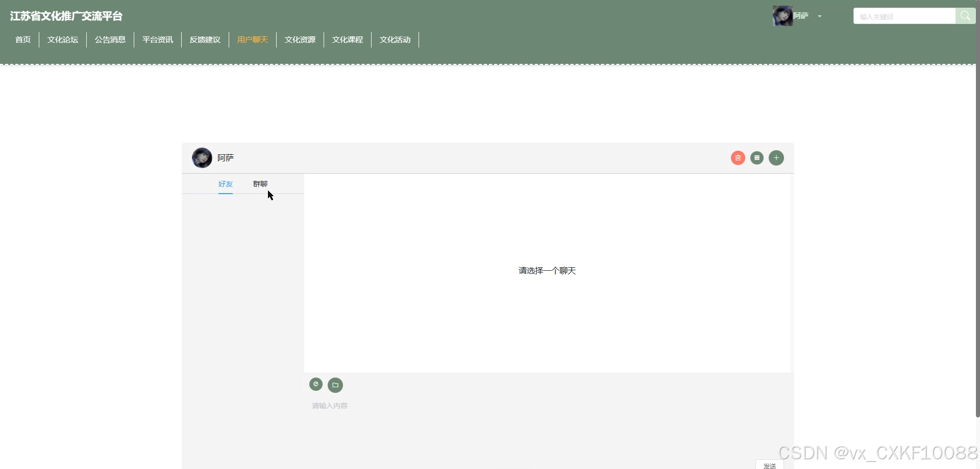The height and width of the screenshot is (469, 980).
Task: Open 平台资讯 navigation item
Action: coord(158,40)
